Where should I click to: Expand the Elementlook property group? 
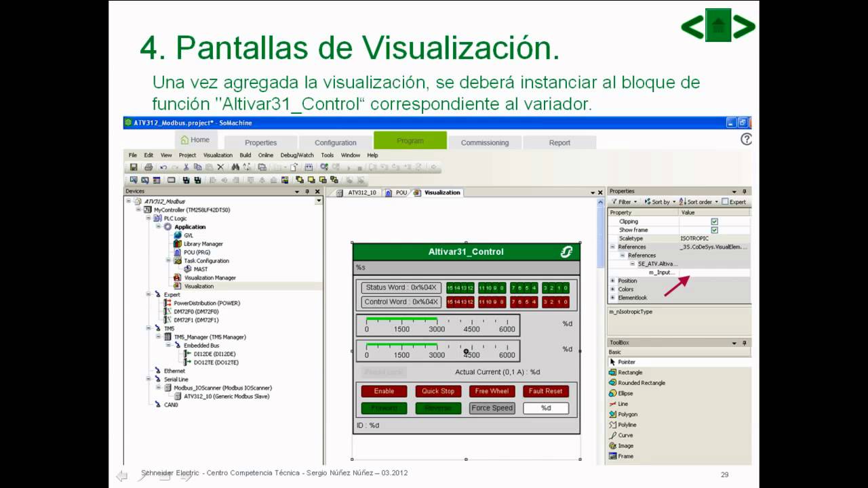[612, 298]
